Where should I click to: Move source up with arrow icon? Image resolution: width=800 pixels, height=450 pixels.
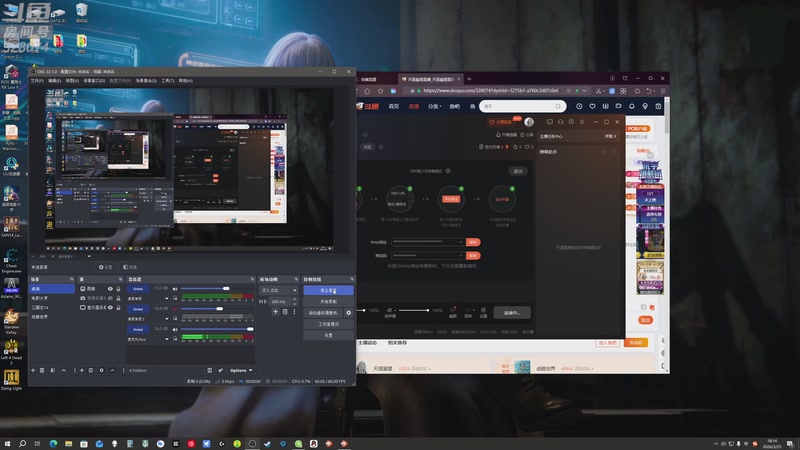point(112,370)
